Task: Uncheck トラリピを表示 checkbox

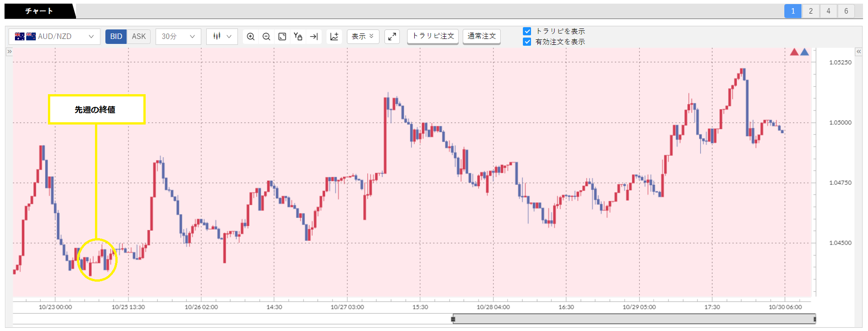Action: [527, 31]
